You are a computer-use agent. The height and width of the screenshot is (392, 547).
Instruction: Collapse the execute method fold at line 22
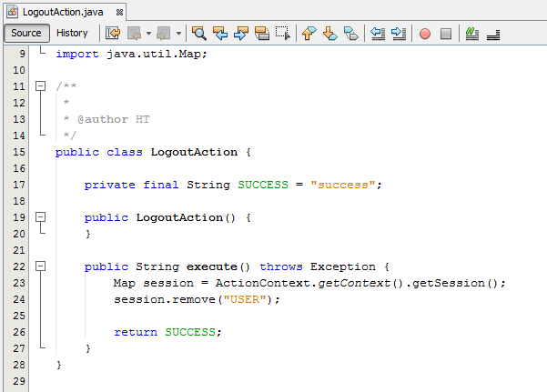click(x=40, y=266)
